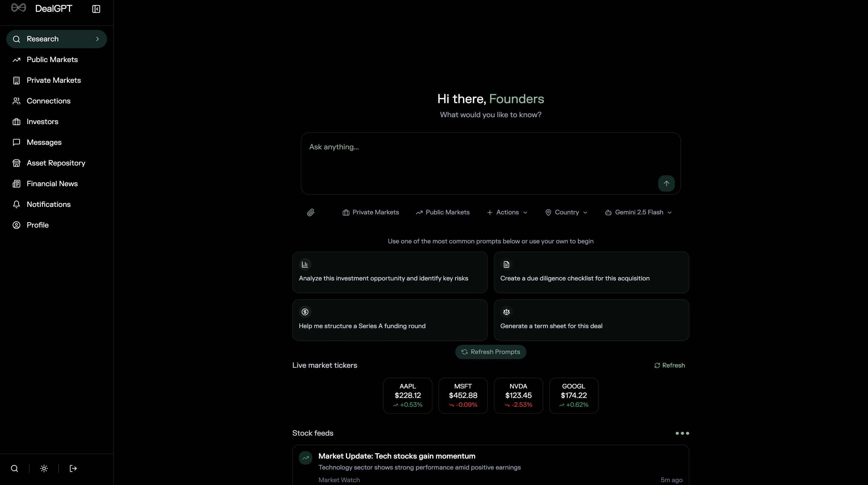
Task: Open the Connections section
Action: click(x=49, y=101)
